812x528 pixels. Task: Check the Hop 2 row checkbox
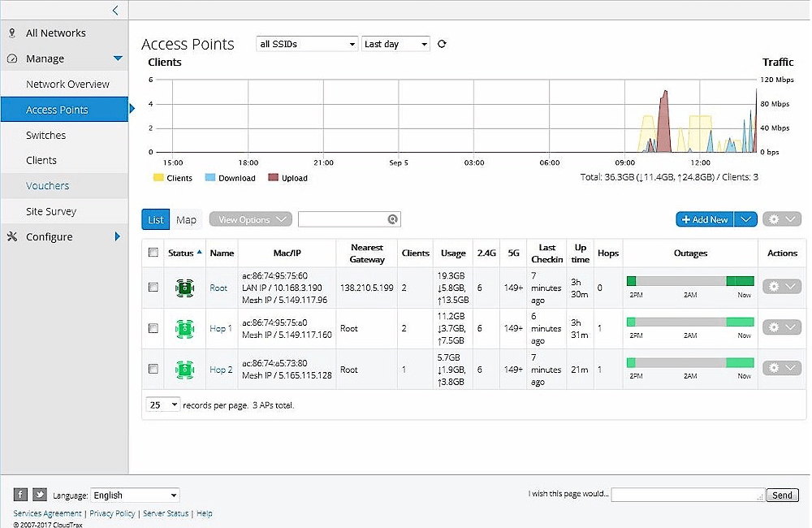tap(153, 369)
